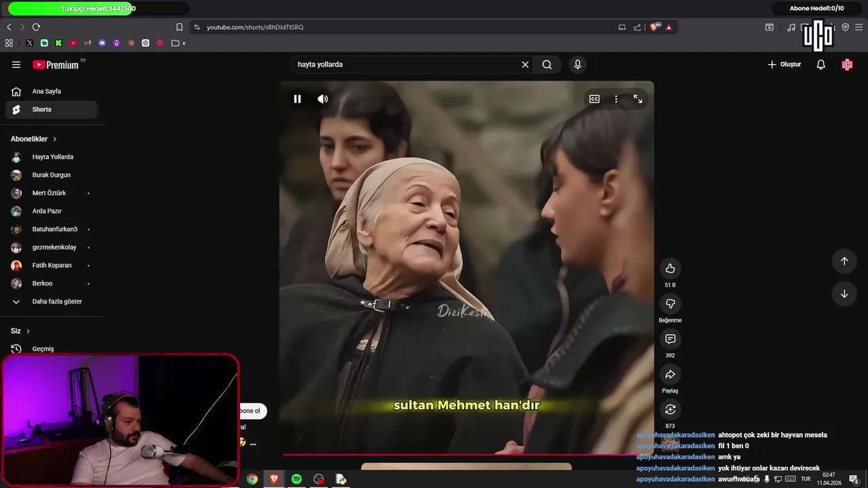Open the Short's three-dot more menu

click(x=616, y=99)
